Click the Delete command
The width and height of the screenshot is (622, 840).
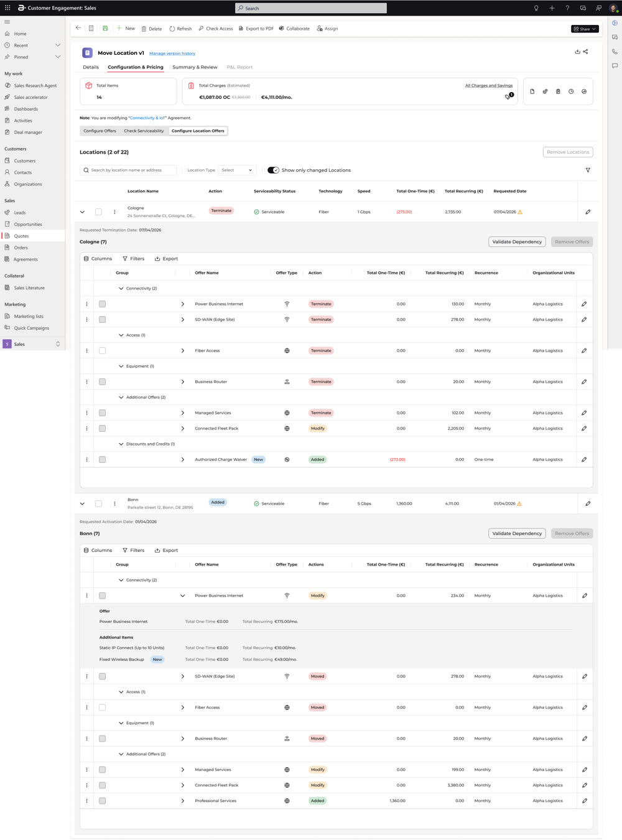click(x=152, y=29)
